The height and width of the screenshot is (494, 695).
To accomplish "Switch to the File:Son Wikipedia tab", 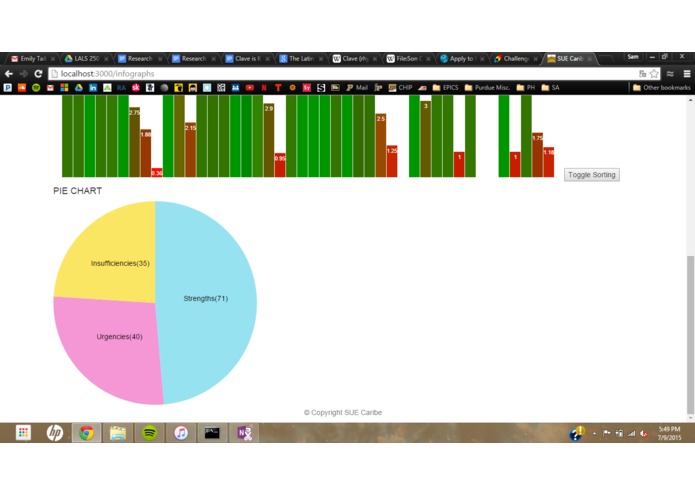I will 409,58.
